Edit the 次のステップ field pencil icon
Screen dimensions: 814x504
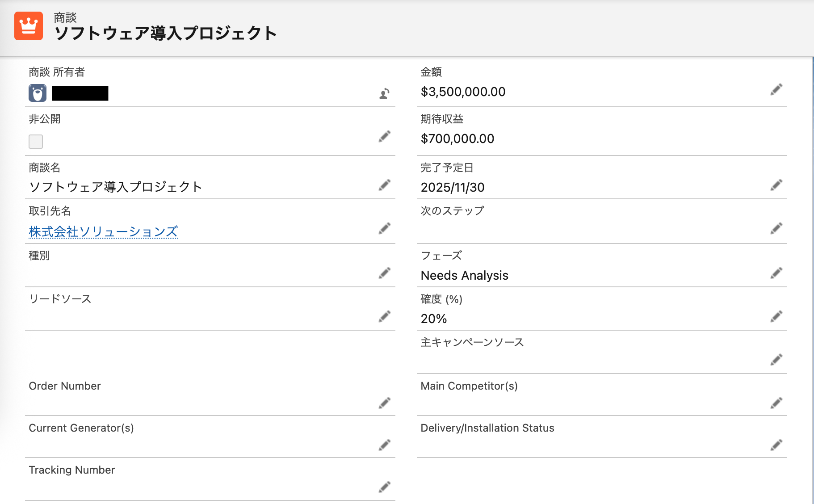pos(776,228)
